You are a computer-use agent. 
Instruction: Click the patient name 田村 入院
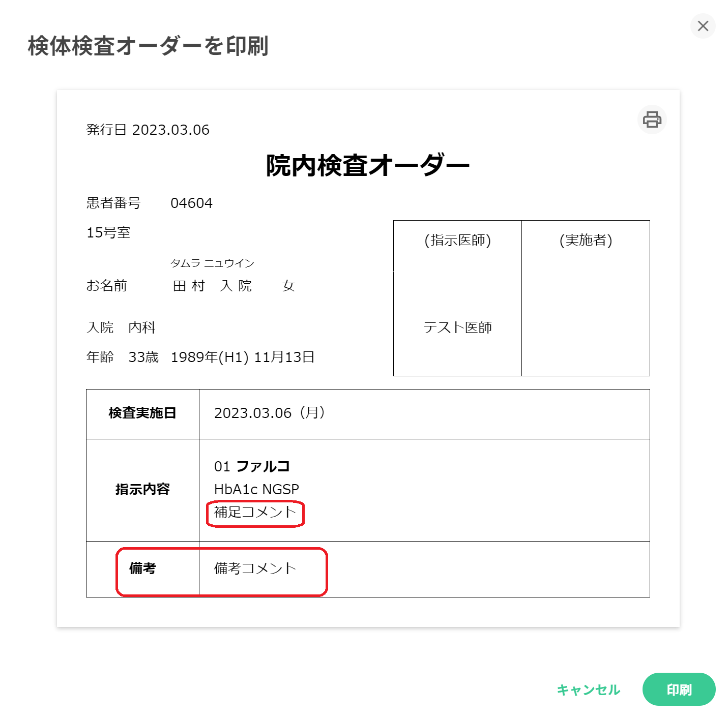(x=212, y=286)
